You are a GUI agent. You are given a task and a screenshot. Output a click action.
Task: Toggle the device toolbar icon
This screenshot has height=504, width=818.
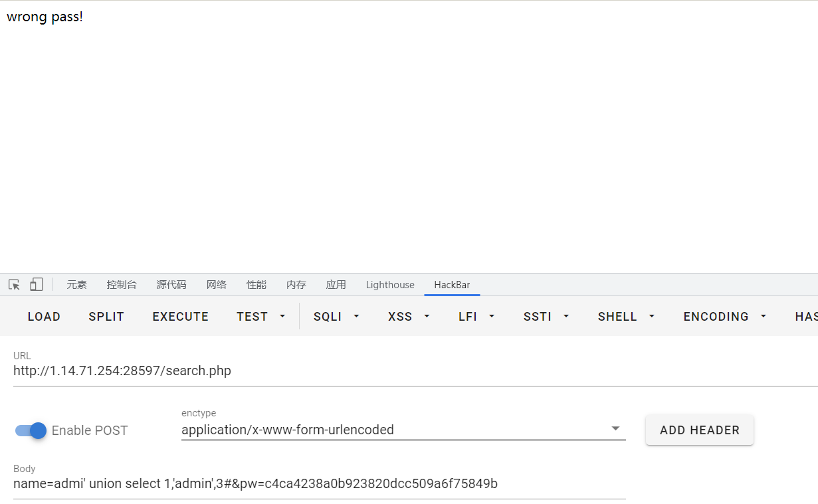tap(36, 285)
